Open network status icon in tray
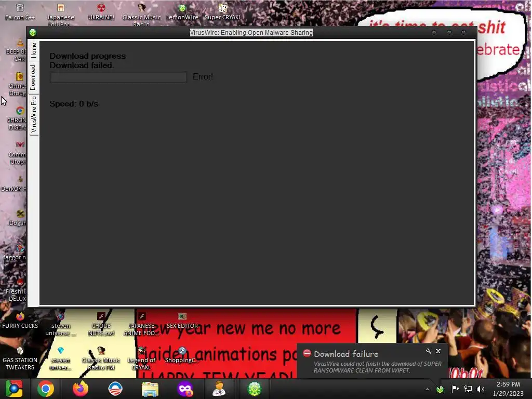The image size is (532, 399). pyautogui.click(x=468, y=389)
